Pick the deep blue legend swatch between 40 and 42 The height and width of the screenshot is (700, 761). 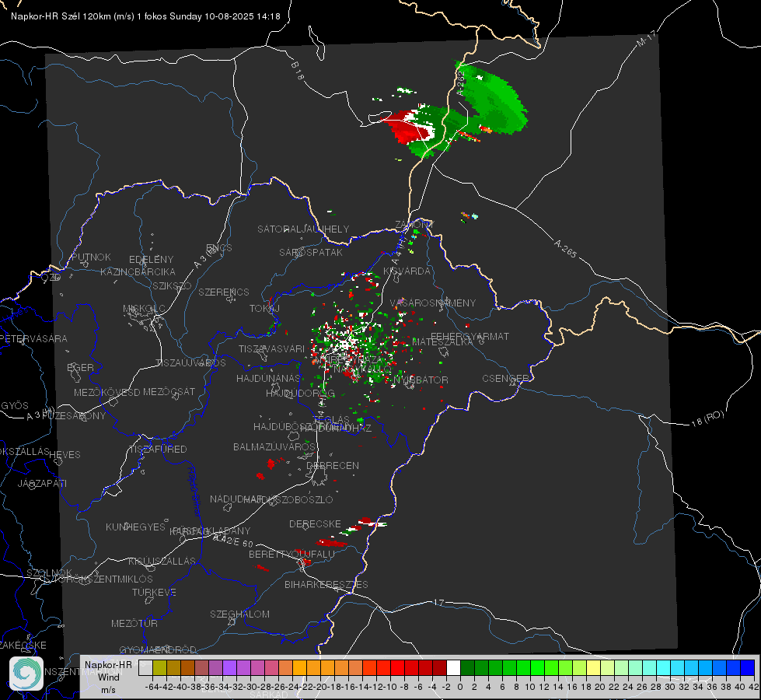click(748, 667)
